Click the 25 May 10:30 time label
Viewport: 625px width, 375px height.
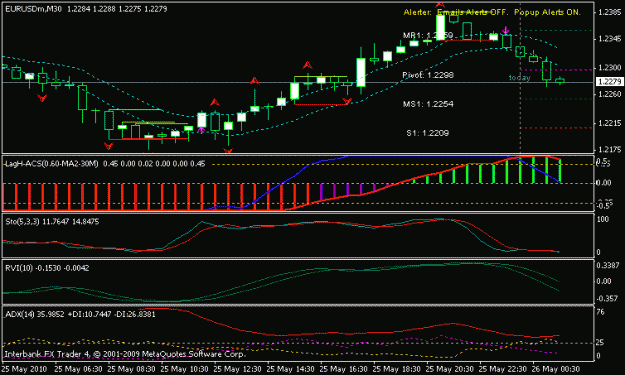click(185, 369)
